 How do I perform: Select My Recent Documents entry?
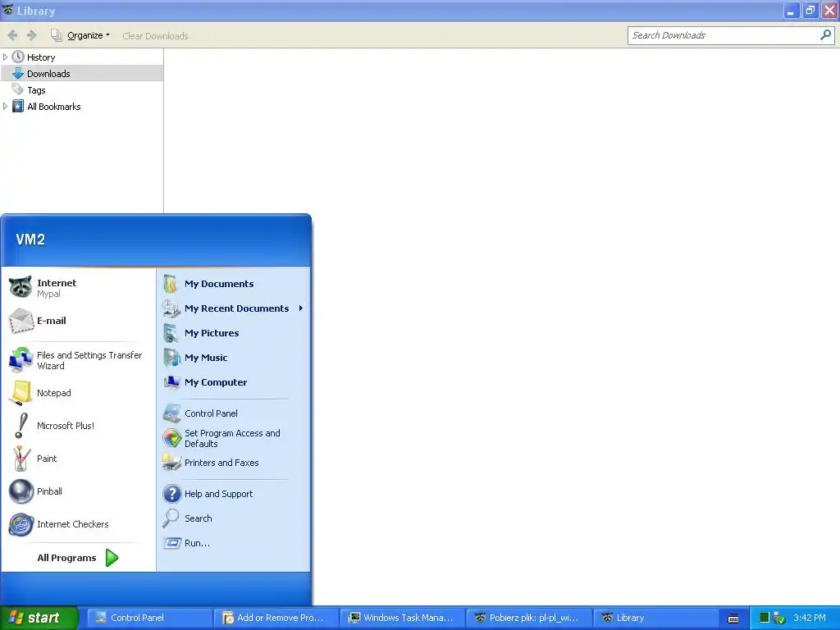[234, 308]
